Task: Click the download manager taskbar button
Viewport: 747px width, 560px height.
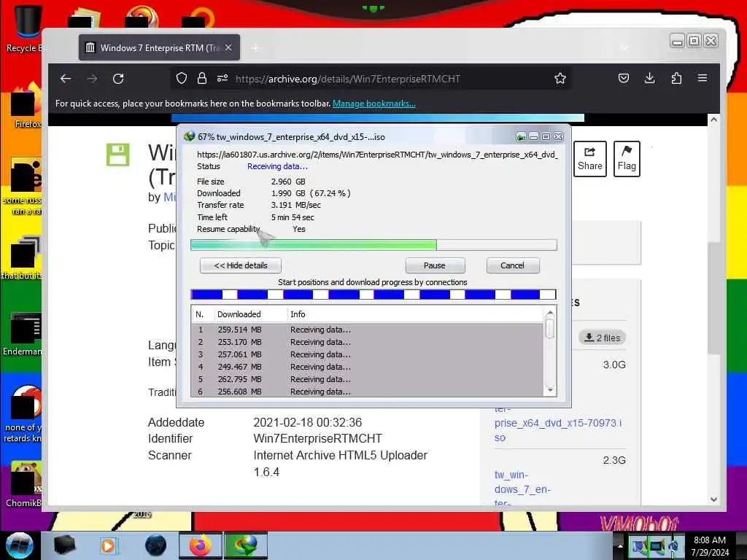Action: coord(246,545)
